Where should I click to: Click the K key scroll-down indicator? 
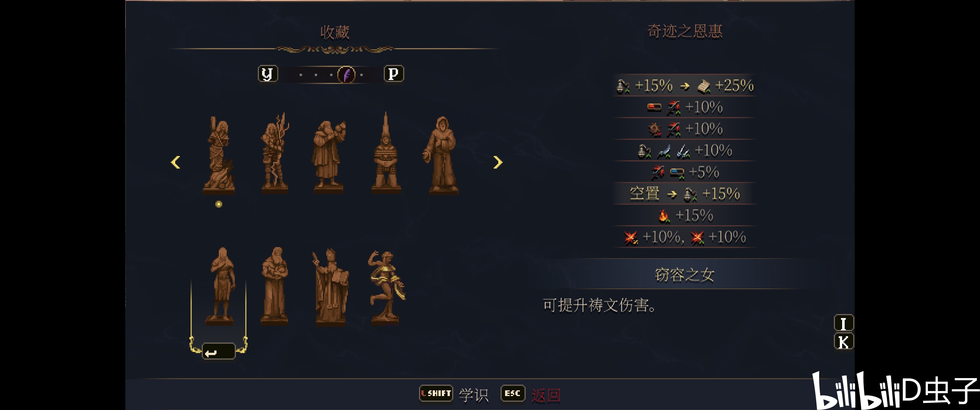pyautogui.click(x=844, y=342)
